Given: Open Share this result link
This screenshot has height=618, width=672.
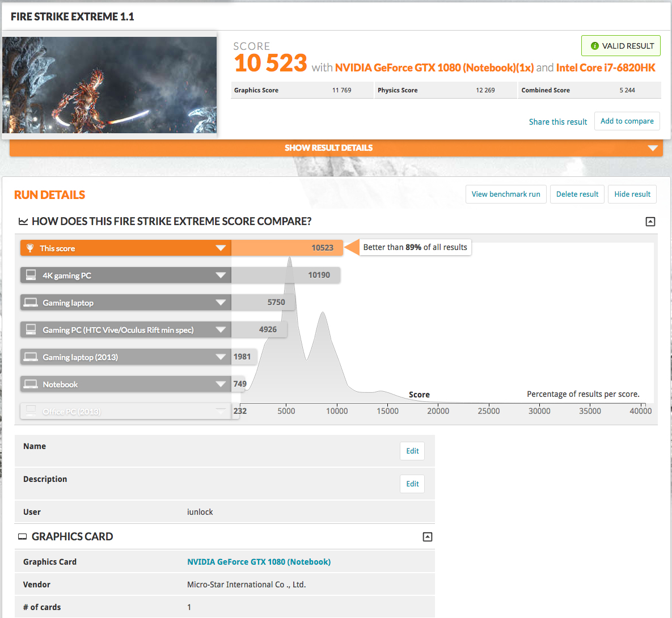Looking at the screenshot, I should pyautogui.click(x=557, y=122).
